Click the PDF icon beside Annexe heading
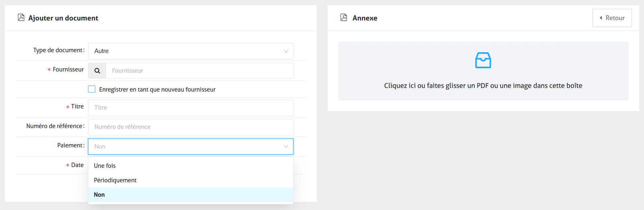The height and width of the screenshot is (210, 644). [x=344, y=18]
